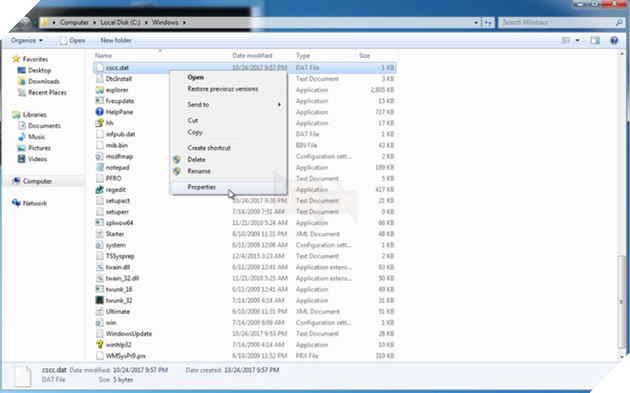Click the large cscc.dat details pane thumbnail
Image resolution: width=630 pixels, height=393 pixels.
[x=22, y=377]
